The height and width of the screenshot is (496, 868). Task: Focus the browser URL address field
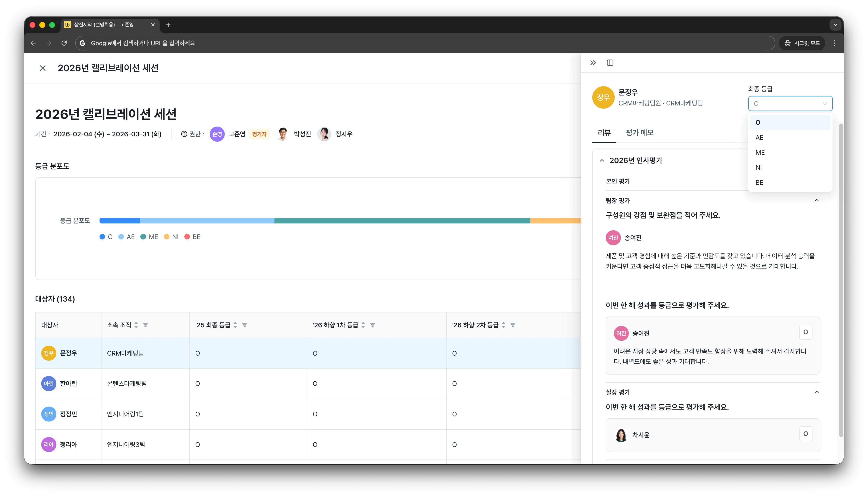pyautogui.click(x=425, y=43)
